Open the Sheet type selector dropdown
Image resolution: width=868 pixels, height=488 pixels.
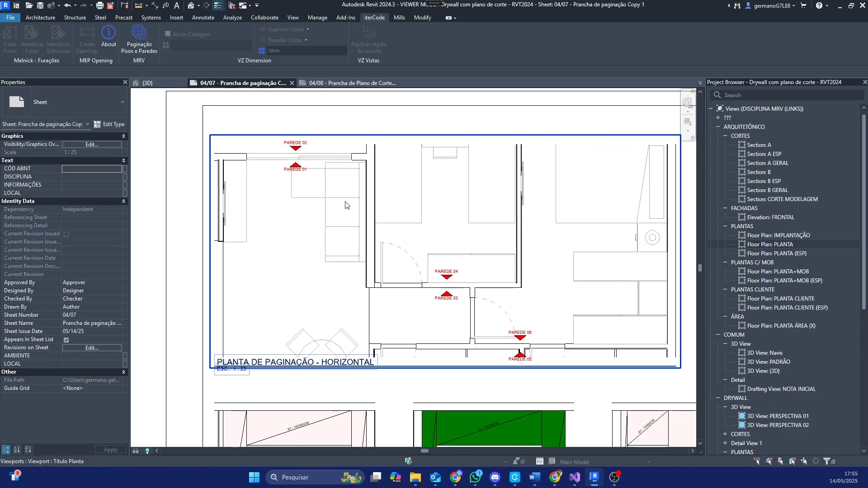pos(122,102)
